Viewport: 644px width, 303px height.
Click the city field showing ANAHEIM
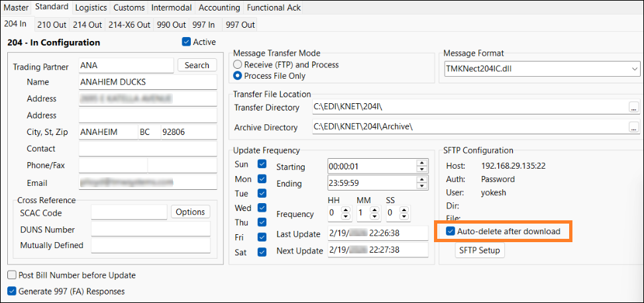pyautogui.click(x=108, y=132)
